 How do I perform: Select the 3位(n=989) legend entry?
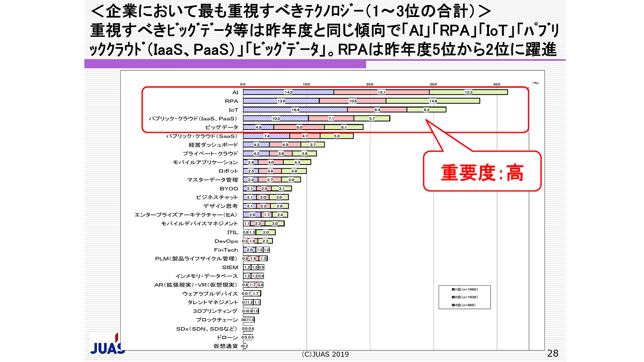coord(464,305)
